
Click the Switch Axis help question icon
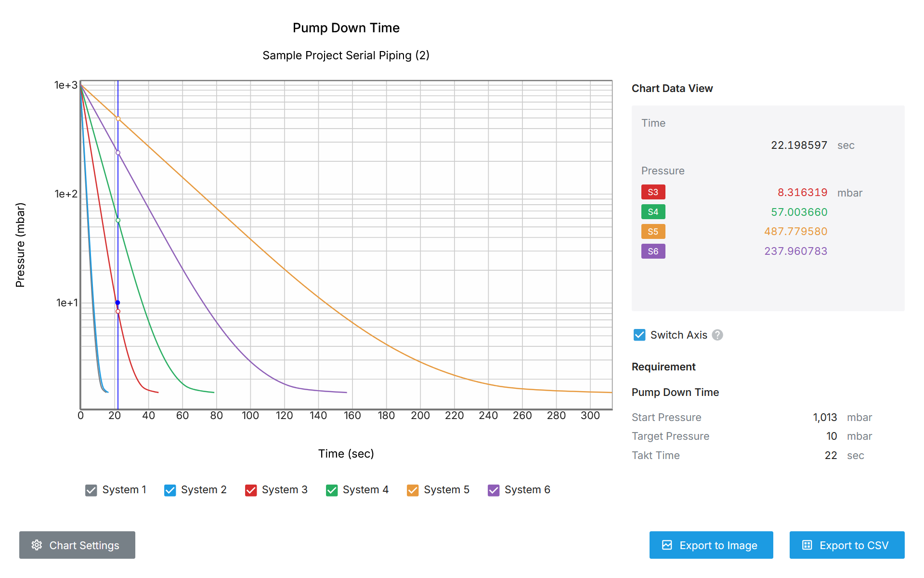(717, 335)
